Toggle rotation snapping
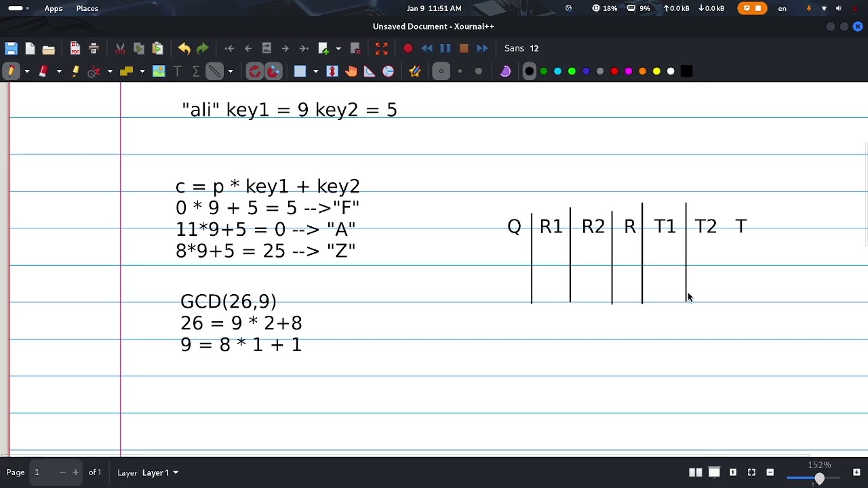The width and height of the screenshot is (868, 488). click(x=254, y=71)
